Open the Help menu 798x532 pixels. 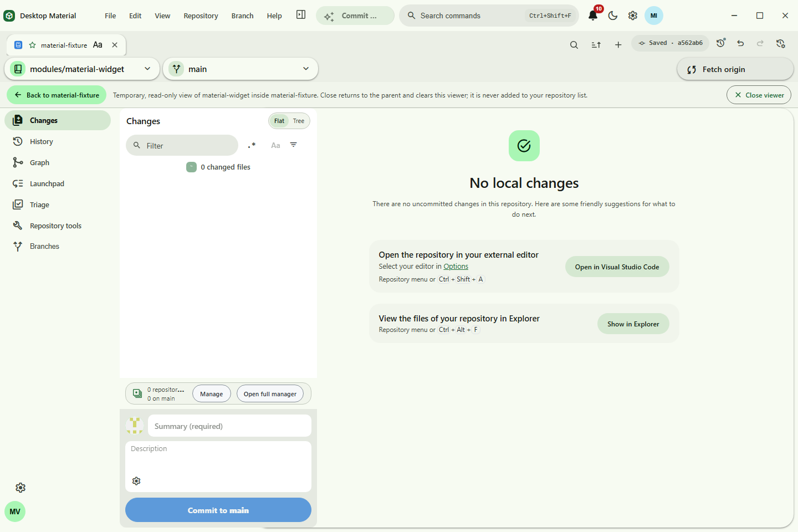tap(274, 16)
